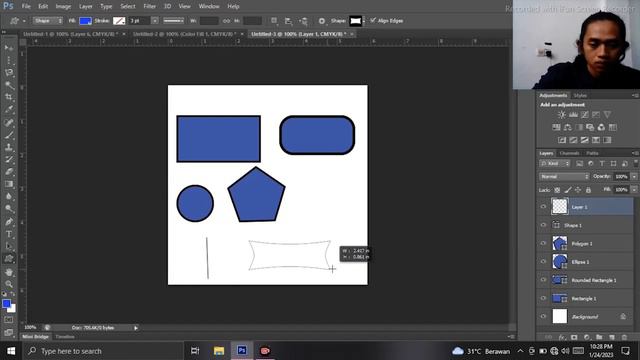Screen dimensions: 640x360
Task: Select the Dodge tool
Action: pos(9,209)
